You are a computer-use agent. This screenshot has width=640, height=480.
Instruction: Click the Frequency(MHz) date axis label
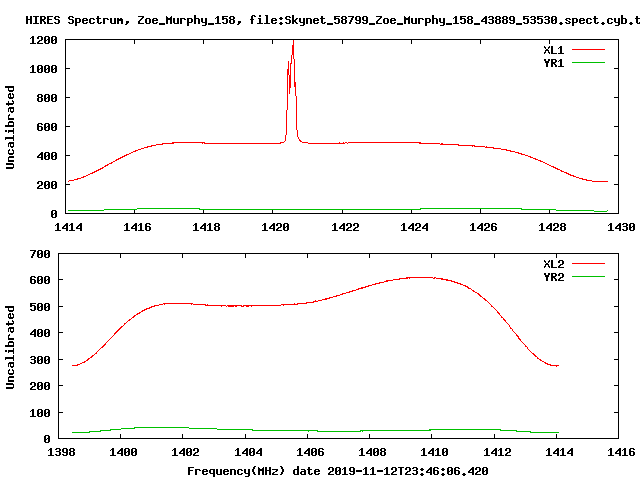[337, 471]
